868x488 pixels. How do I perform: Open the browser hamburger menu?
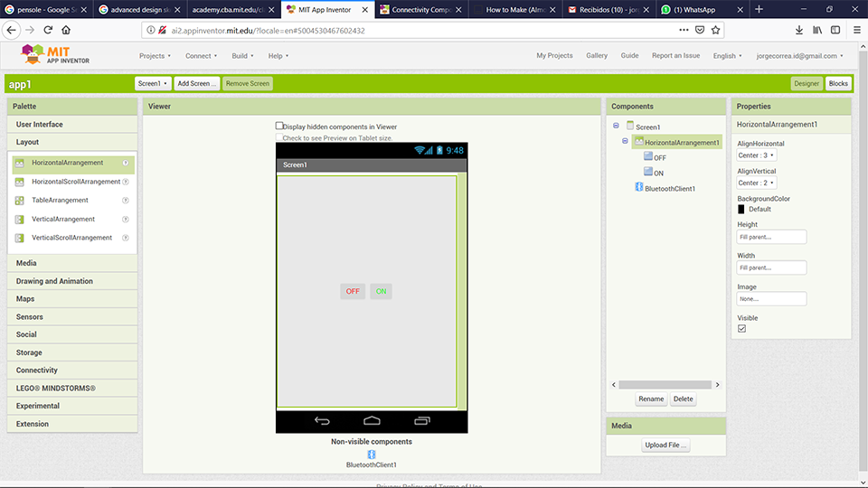[856, 30]
